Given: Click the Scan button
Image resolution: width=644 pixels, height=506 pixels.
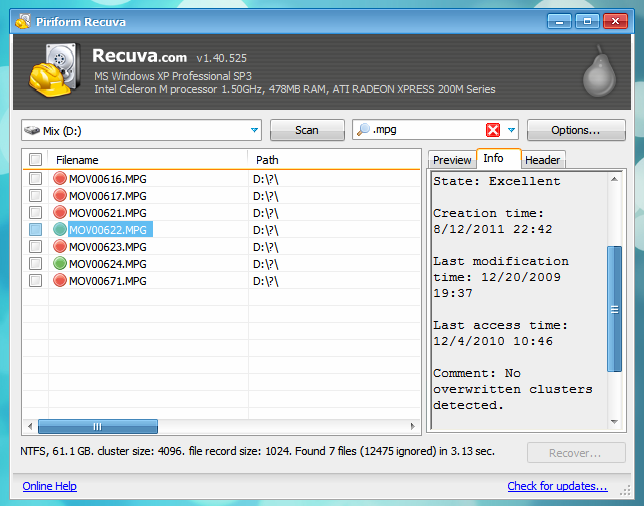Looking at the screenshot, I should click(307, 130).
